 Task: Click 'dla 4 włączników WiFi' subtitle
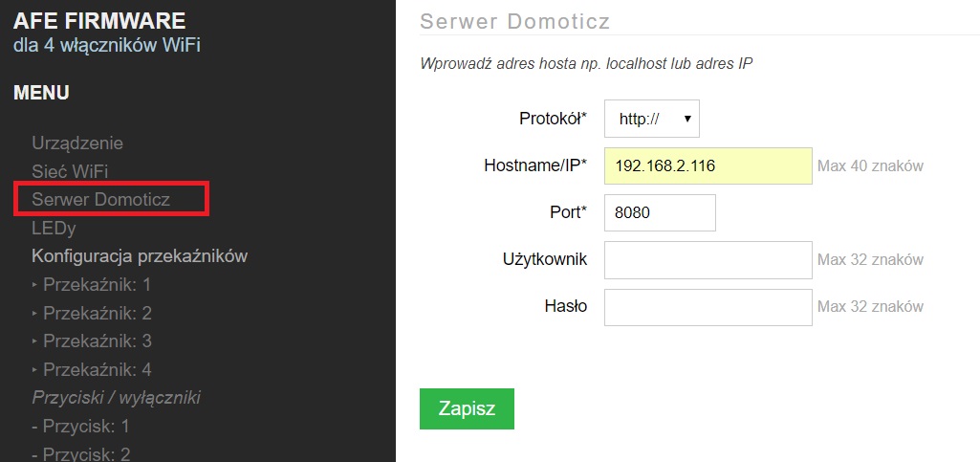[x=107, y=45]
